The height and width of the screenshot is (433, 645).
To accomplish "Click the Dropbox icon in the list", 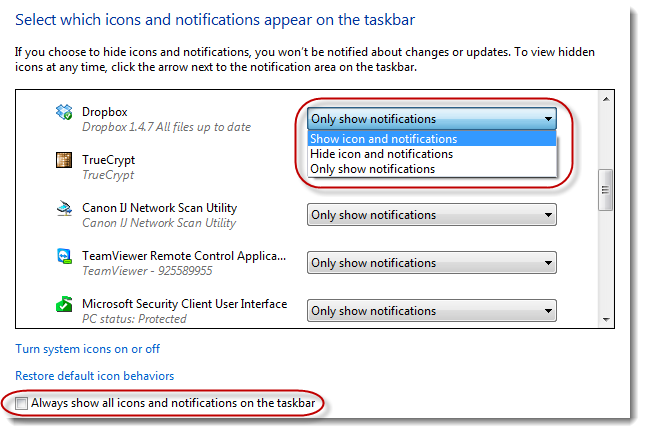I will [x=65, y=113].
